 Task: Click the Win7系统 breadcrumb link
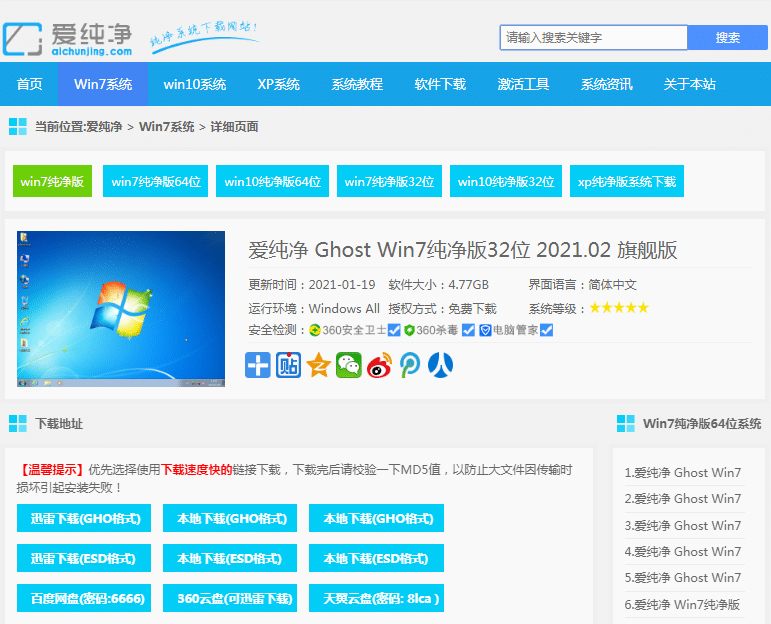[167, 127]
